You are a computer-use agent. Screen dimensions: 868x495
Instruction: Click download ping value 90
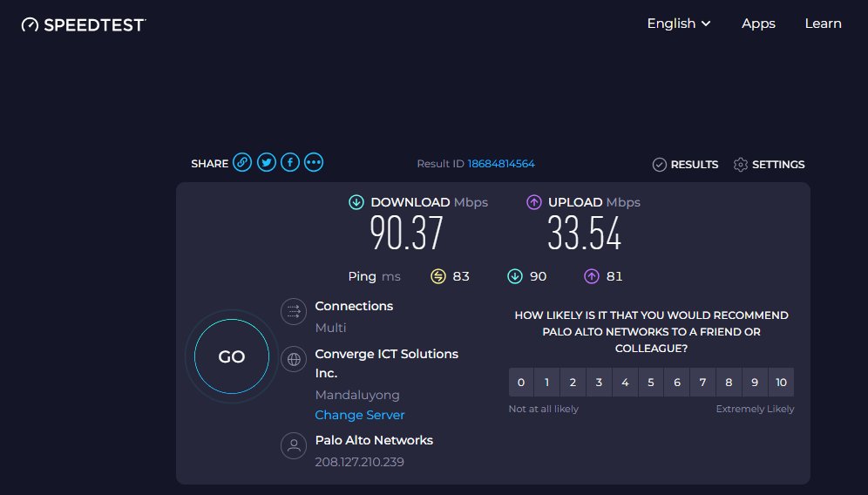click(538, 276)
